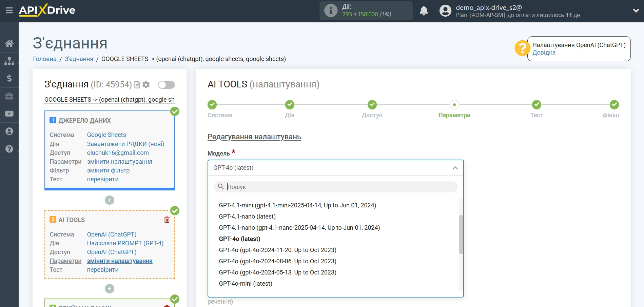Click AI TOOLS змінити налаштування link
Image resolution: width=644 pixels, height=307 pixels.
[120, 261]
